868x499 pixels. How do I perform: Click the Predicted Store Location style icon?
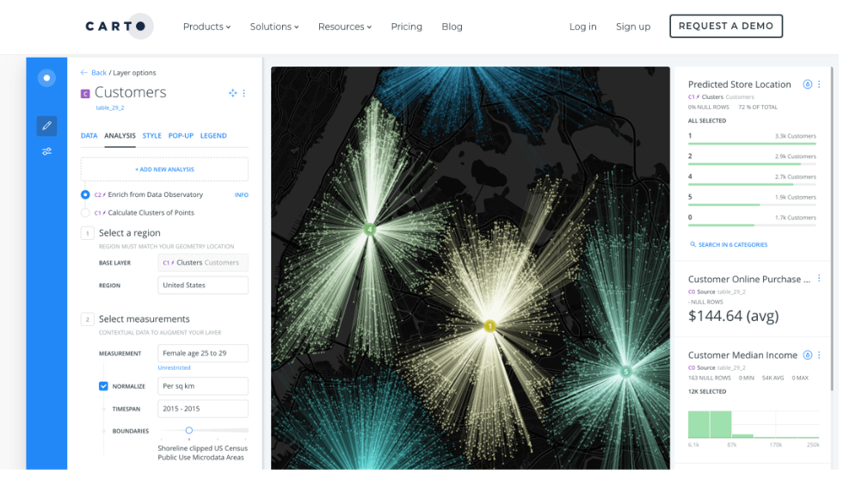tap(808, 84)
